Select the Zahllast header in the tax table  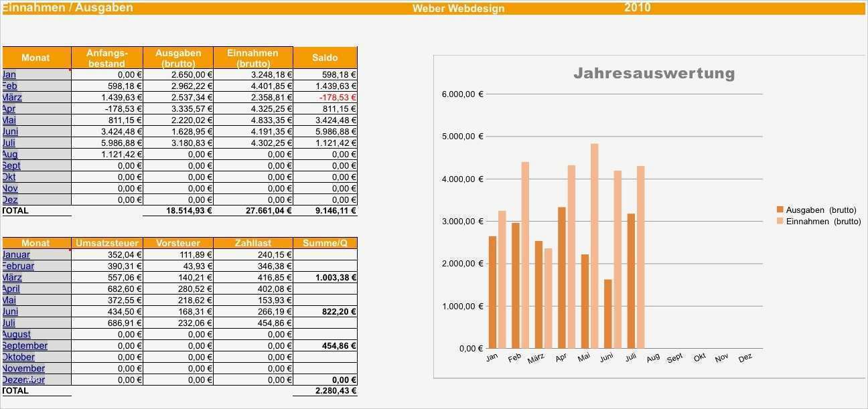252,243
